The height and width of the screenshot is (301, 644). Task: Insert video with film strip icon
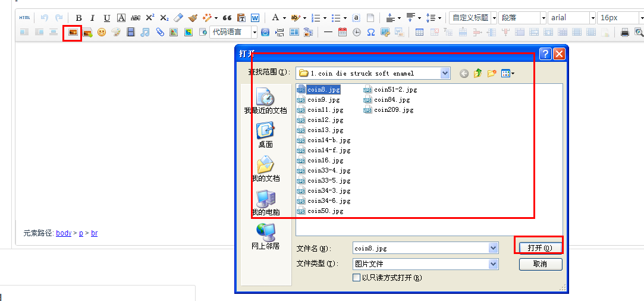pyautogui.click(x=131, y=32)
